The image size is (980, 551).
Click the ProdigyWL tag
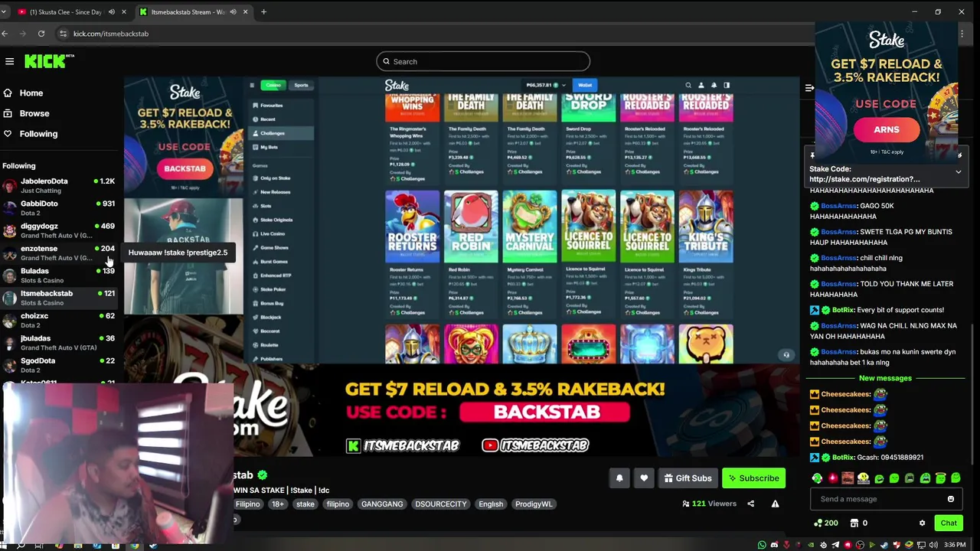(534, 504)
